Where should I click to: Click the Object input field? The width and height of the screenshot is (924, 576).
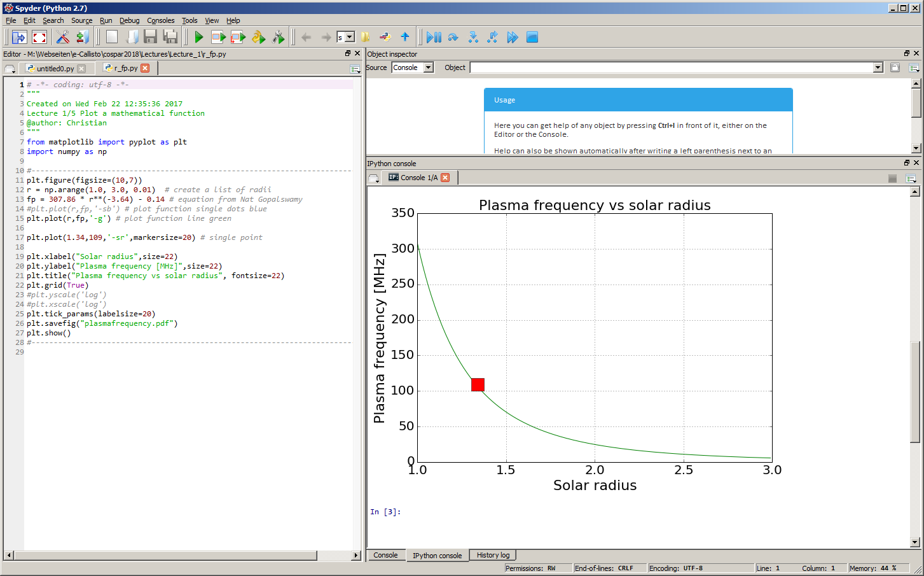coord(672,67)
